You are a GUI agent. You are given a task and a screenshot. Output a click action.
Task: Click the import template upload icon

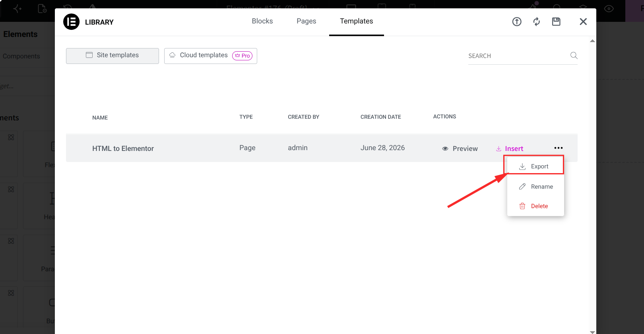coord(517,22)
